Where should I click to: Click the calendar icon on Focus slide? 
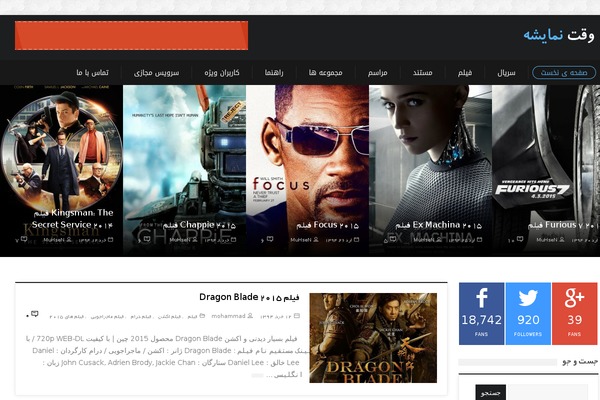(x=356, y=240)
